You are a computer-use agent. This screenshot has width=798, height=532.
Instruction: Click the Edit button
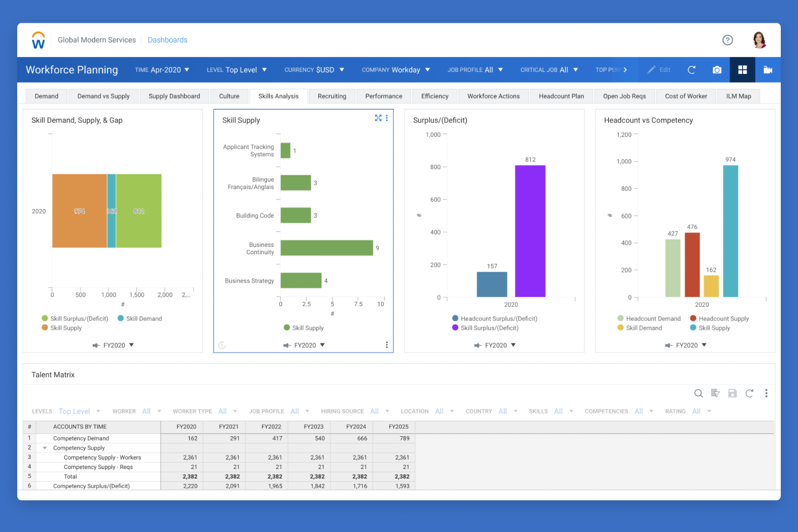point(659,70)
